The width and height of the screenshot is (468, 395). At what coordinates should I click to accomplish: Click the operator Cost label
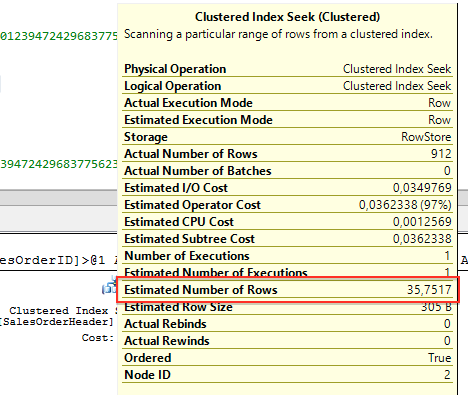(x=98, y=338)
